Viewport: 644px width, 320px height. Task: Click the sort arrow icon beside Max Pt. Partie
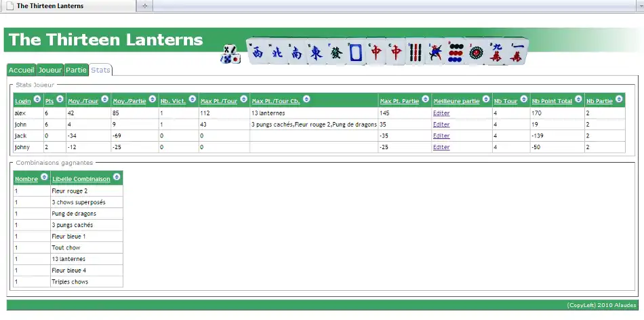(426, 99)
